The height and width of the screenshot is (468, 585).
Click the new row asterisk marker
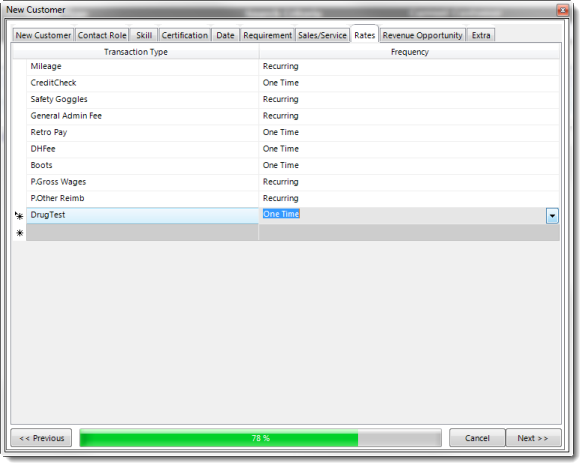[x=19, y=233]
